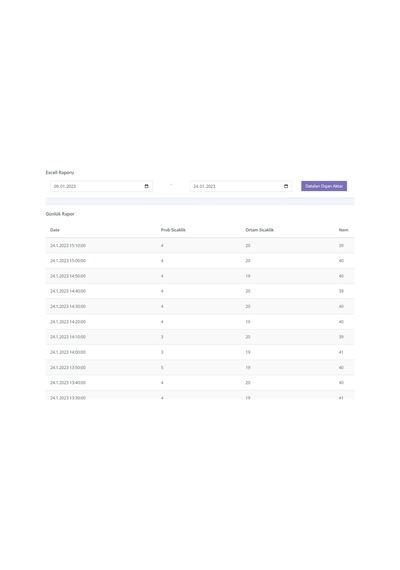The height and width of the screenshot is (570, 400).
Task: Click the purple Dataları Dışarı Aktar export button
Action: coord(324,186)
